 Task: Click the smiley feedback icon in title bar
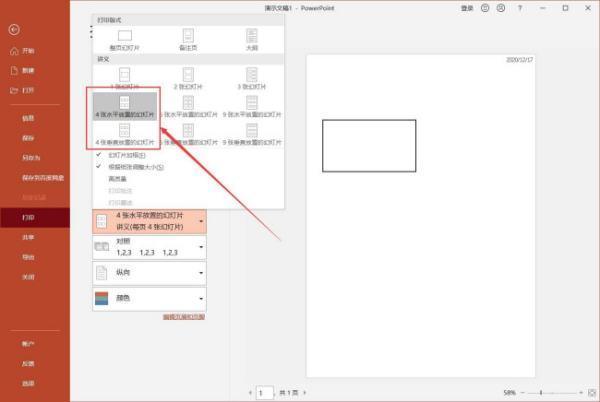coord(485,8)
